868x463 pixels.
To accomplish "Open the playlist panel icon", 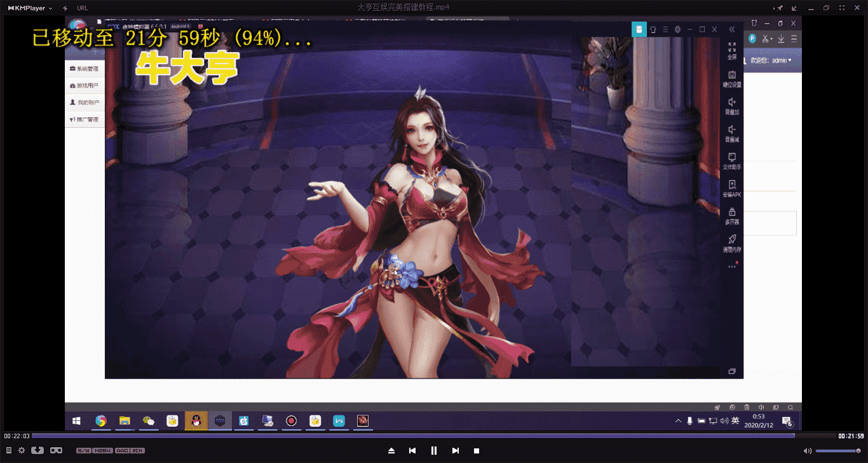I will click(x=9, y=450).
